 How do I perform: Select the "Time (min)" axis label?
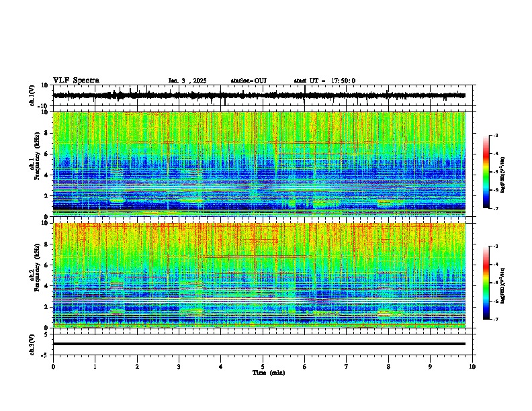[x=269, y=373]
